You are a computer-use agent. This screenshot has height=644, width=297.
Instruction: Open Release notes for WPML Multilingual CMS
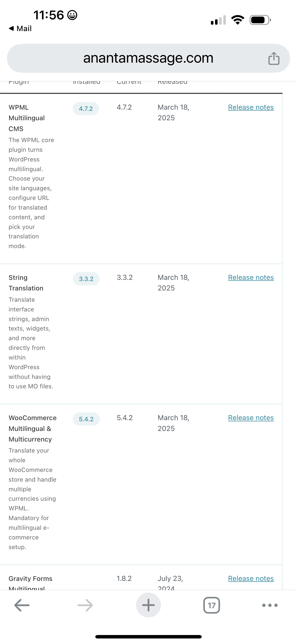(251, 107)
